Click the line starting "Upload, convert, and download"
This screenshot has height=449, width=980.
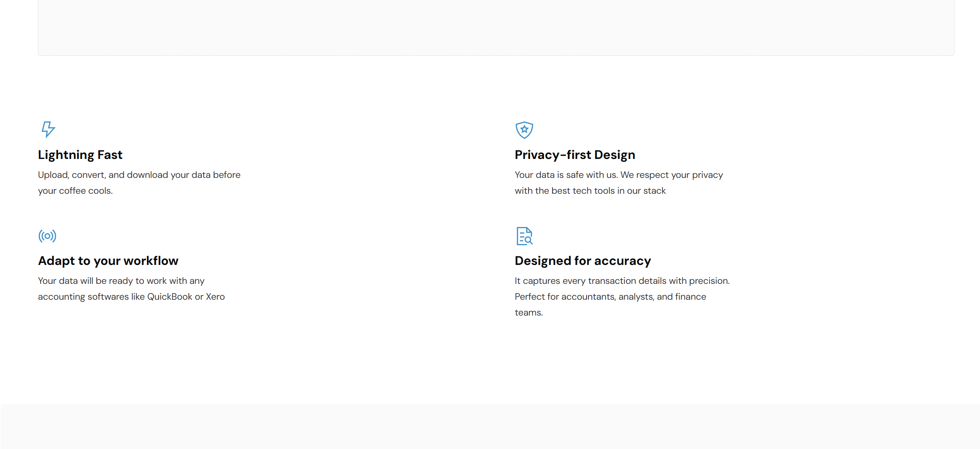139,175
